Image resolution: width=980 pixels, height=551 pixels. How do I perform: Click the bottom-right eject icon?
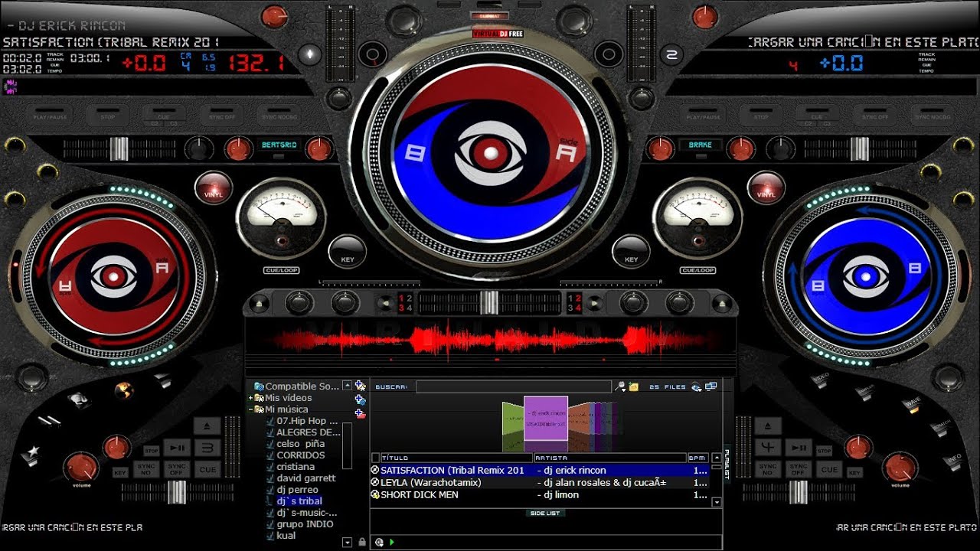click(768, 426)
